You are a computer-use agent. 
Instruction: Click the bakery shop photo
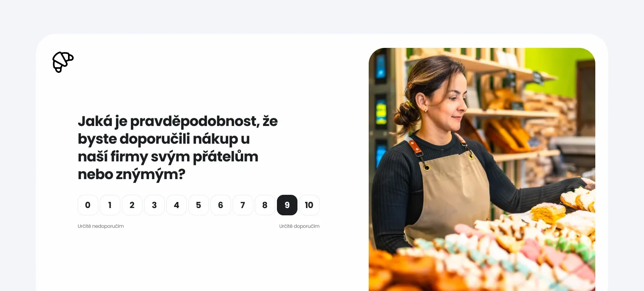482,169
